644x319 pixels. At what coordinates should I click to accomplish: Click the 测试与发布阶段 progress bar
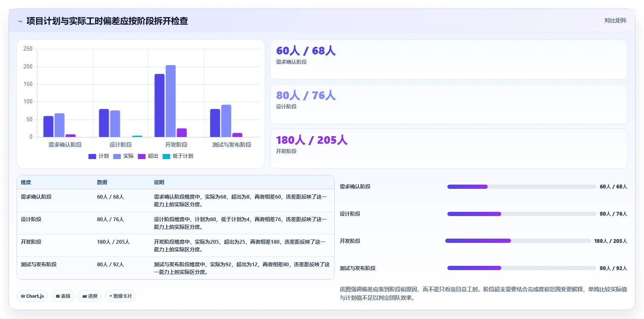pyautogui.click(x=522, y=268)
